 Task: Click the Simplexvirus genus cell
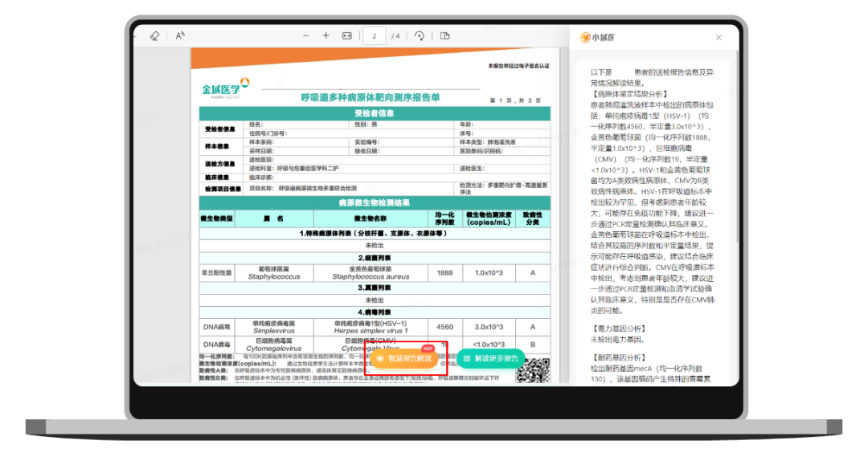pyautogui.click(x=274, y=327)
